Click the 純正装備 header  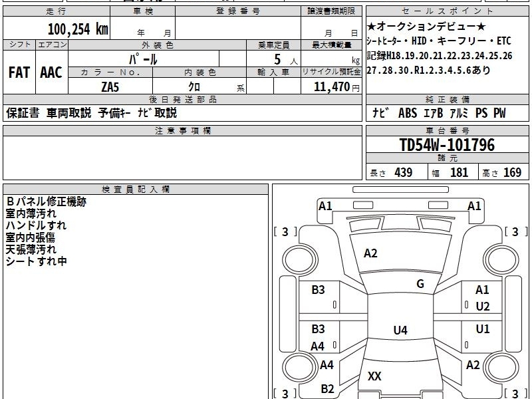click(x=447, y=99)
